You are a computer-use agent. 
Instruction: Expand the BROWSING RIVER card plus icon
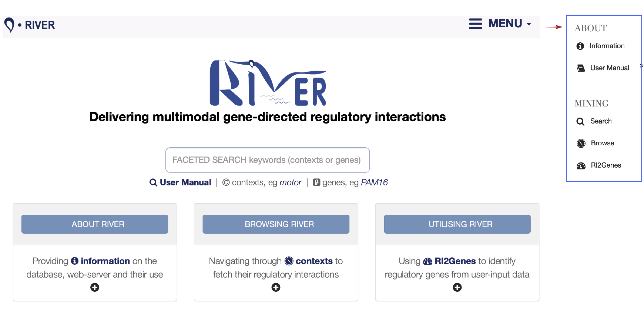tap(276, 287)
